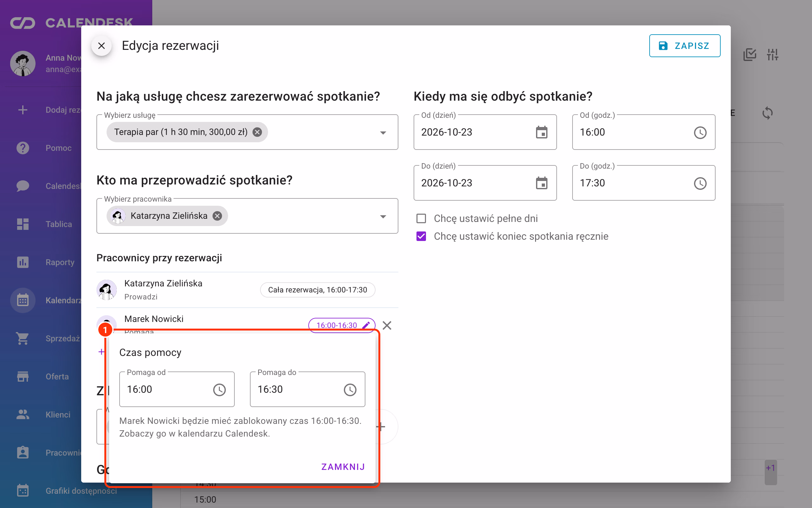Click the Pomaga od time field
Image resolution: width=812 pixels, height=508 pixels.
coord(177,389)
